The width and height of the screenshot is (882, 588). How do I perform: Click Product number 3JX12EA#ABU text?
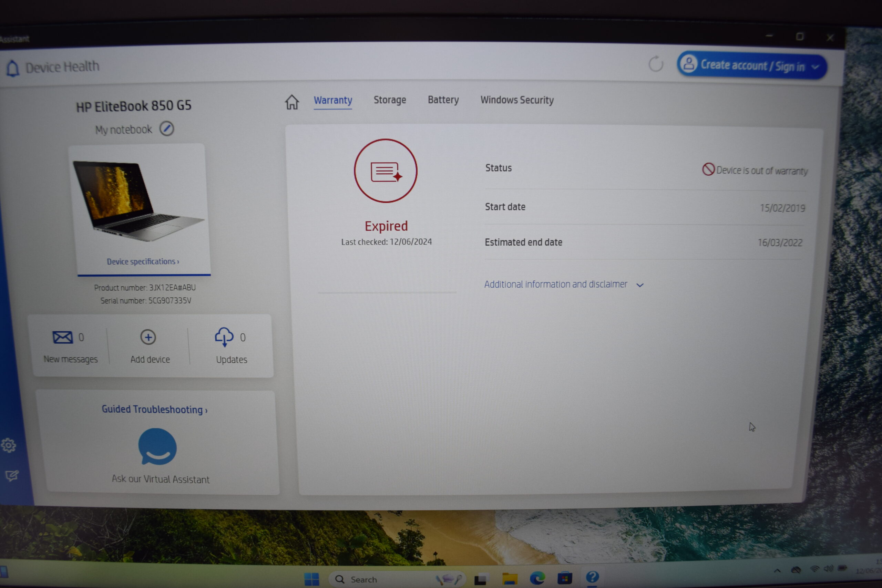coord(145,288)
